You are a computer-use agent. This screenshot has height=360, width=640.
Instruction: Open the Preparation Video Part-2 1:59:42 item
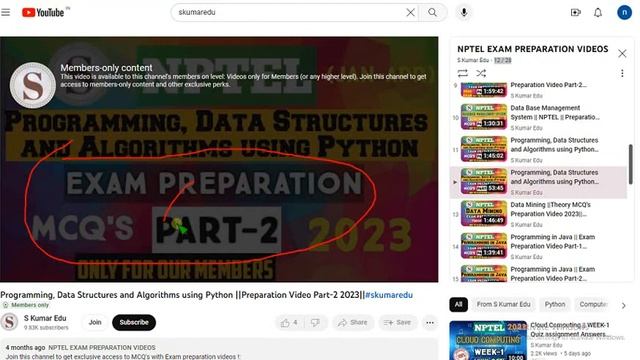538,90
